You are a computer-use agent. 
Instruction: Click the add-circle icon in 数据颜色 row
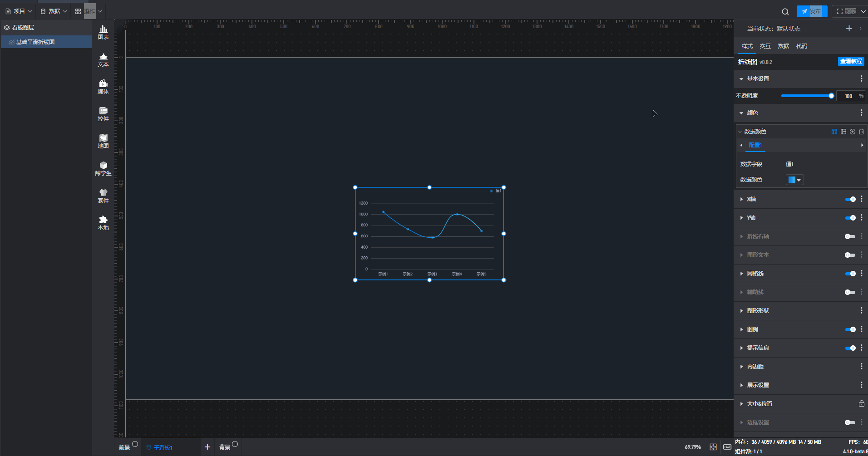[x=853, y=132]
